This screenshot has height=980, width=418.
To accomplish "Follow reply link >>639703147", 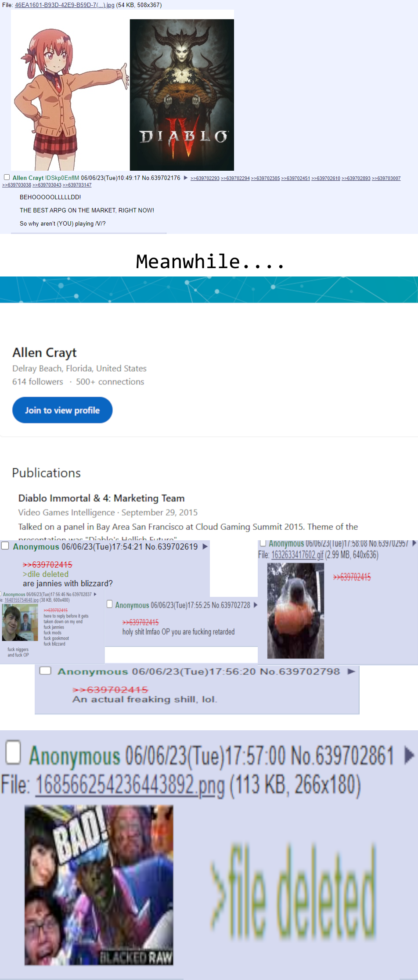I will coord(77,185).
